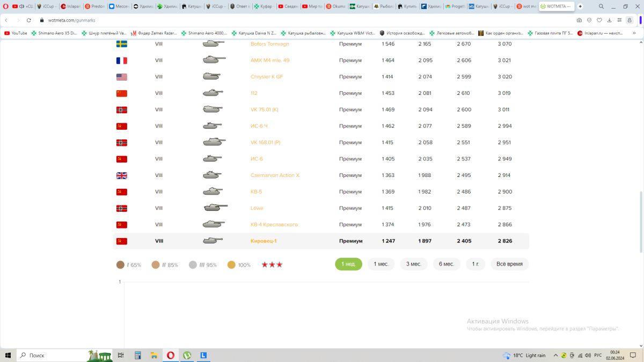This screenshot has height=362, width=644.
Task: Open the Opera menu logo button
Action: click(6, 6)
